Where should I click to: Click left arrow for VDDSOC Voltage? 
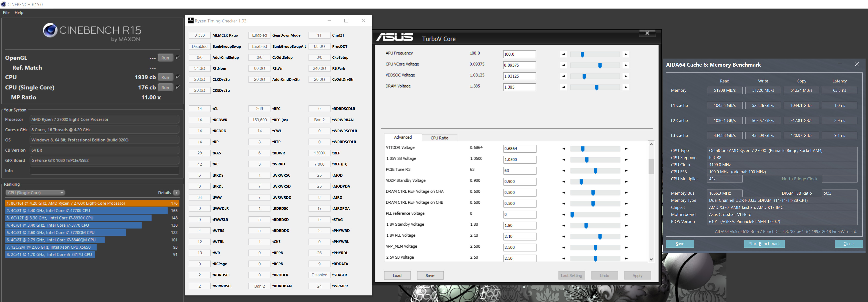point(563,76)
